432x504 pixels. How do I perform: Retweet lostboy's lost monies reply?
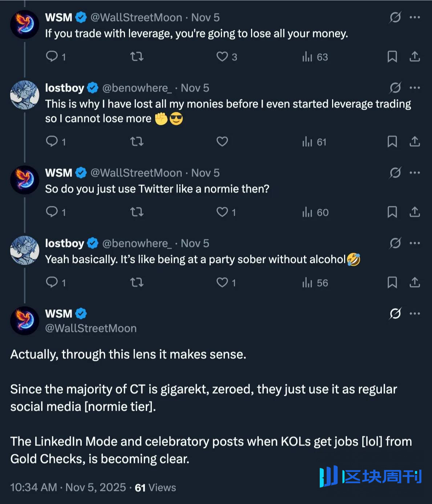(137, 141)
